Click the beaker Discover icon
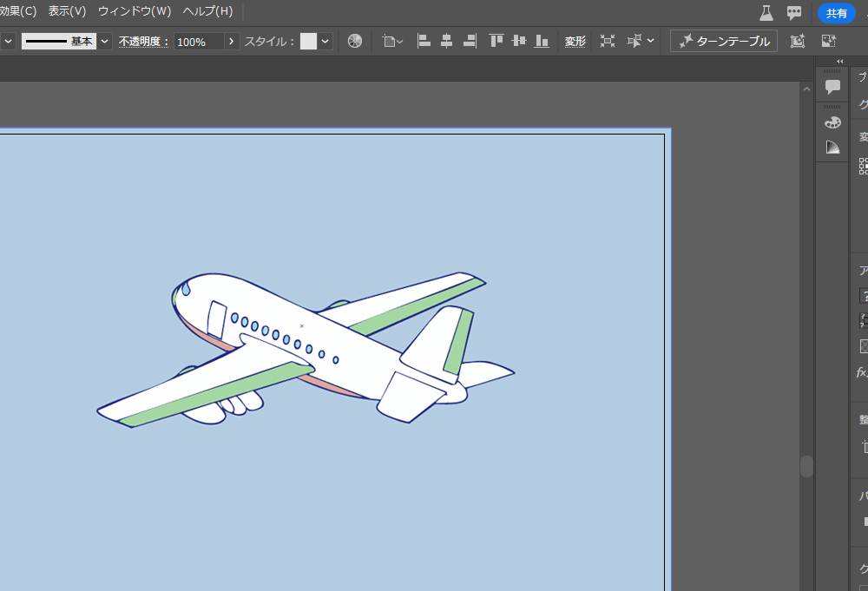Image resolution: width=868 pixels, height=591 pixels. click(766, 12)
